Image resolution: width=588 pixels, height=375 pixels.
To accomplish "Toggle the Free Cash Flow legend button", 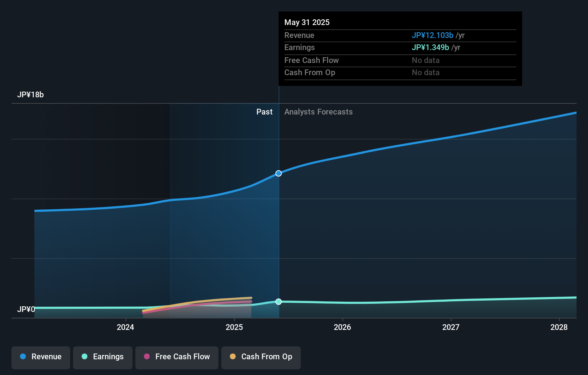I will [177, 357].
